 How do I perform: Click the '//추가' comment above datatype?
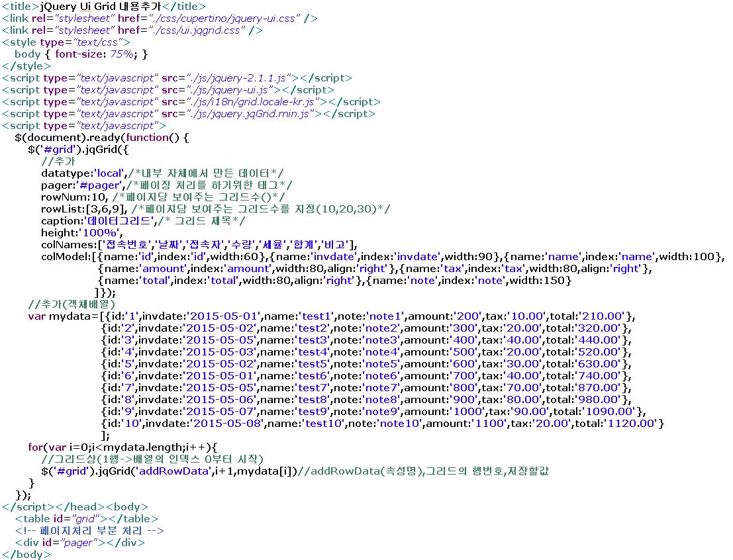(58, 162)
